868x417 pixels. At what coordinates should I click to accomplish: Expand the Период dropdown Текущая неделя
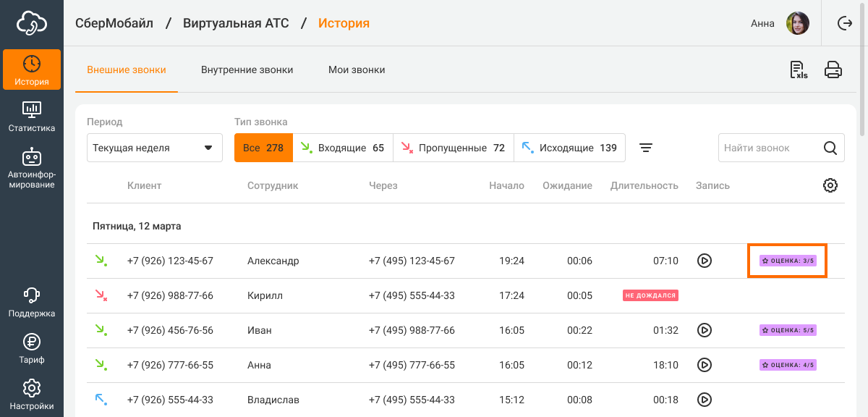pyautogui.click(x=155, y=148)
